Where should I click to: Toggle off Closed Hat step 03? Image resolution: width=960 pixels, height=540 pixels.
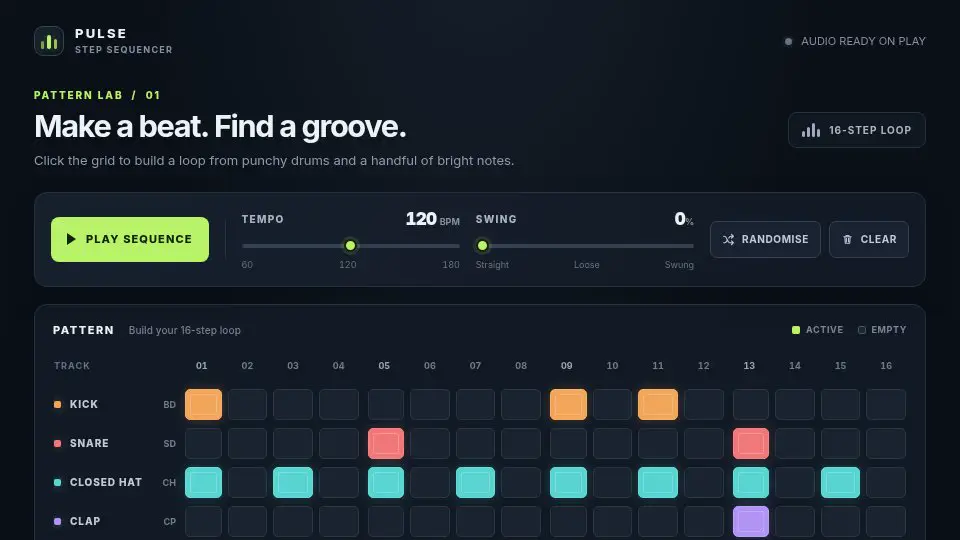pos(293,482)
